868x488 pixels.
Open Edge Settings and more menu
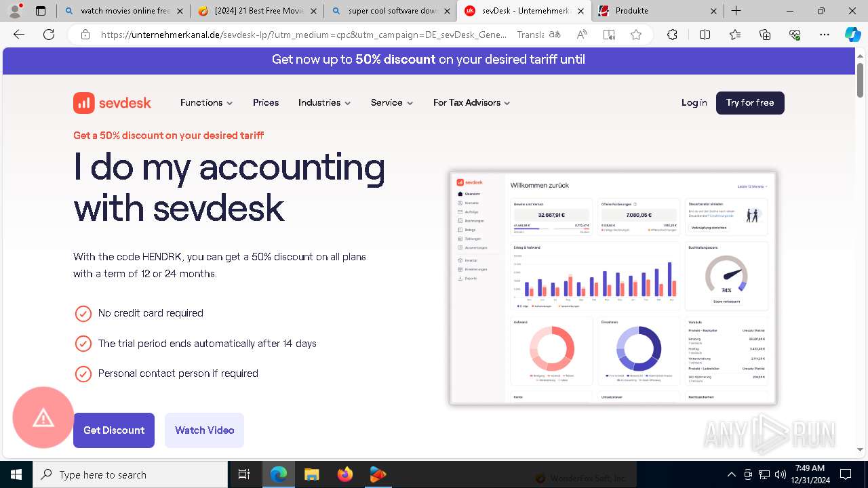825,35
